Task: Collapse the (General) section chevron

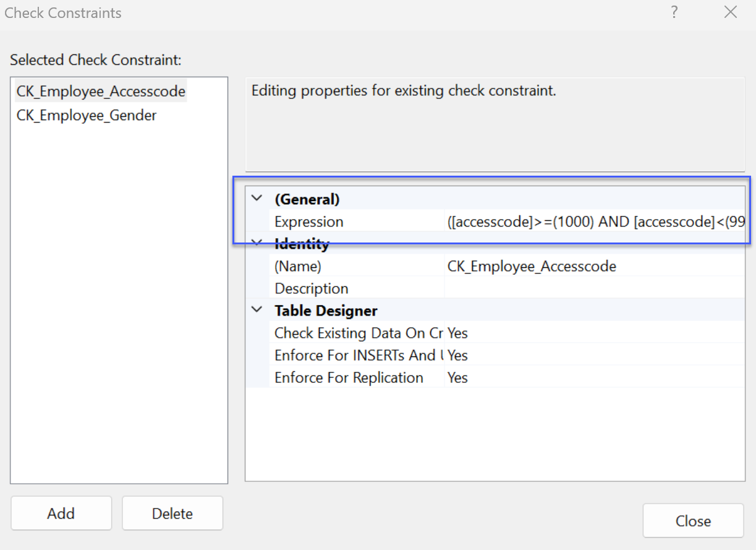Action: (257, 199)
